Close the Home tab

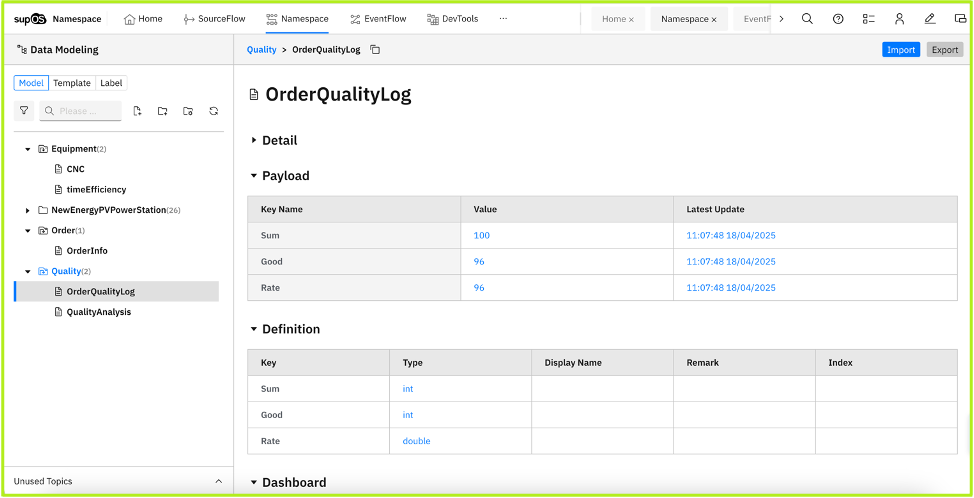coord(631,20)
